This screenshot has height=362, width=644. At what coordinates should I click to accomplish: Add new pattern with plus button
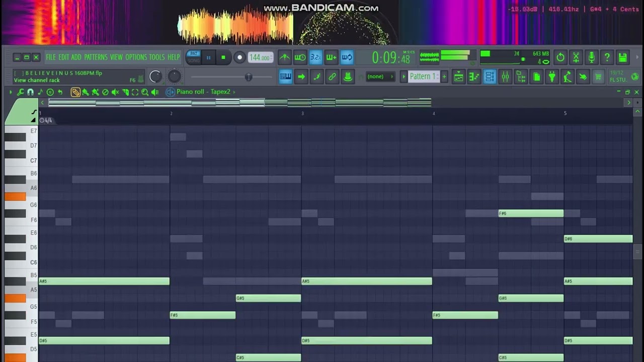point(444,77)
